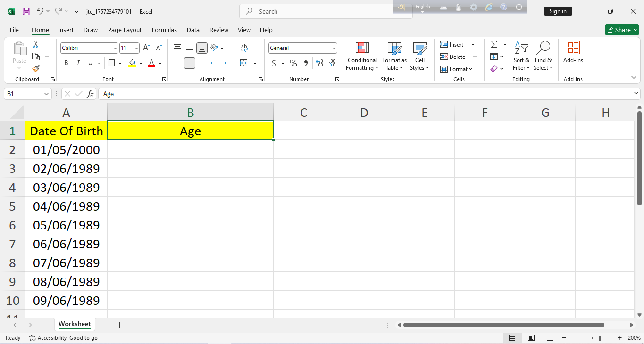Click the Format Painter brush icon
The height and width of the screenshot is (344, 644).
pyautogui.click(x=36, y=69)
